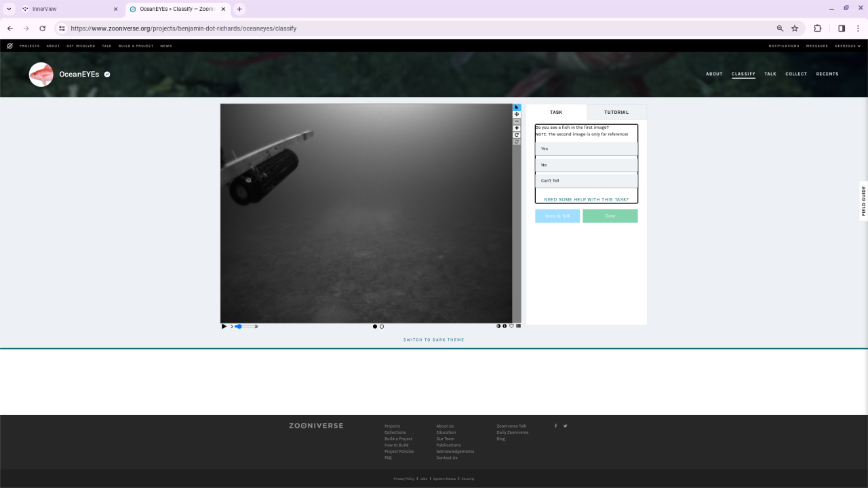Rotate the subject image

pyautogui.click(x=517, y=135)
